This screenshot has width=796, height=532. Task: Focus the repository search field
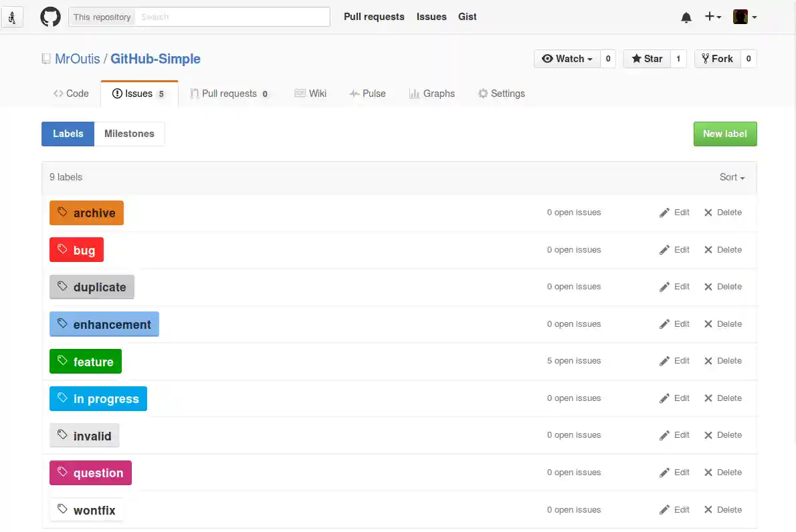coord(231,17)
